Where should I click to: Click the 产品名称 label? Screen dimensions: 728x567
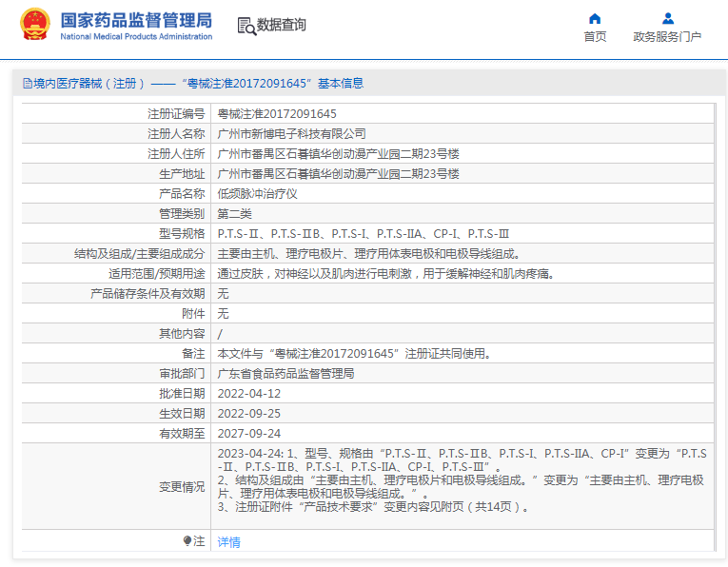[182, 193]
